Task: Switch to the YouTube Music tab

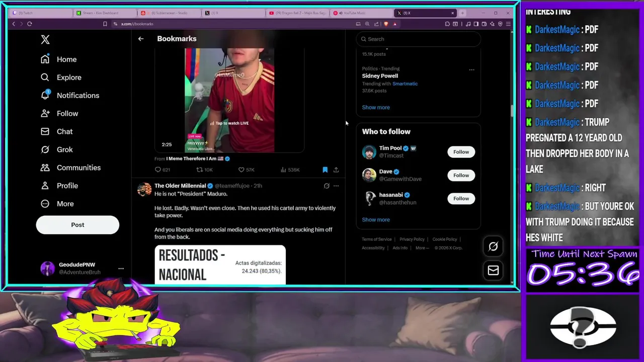Action: [361, 13]
